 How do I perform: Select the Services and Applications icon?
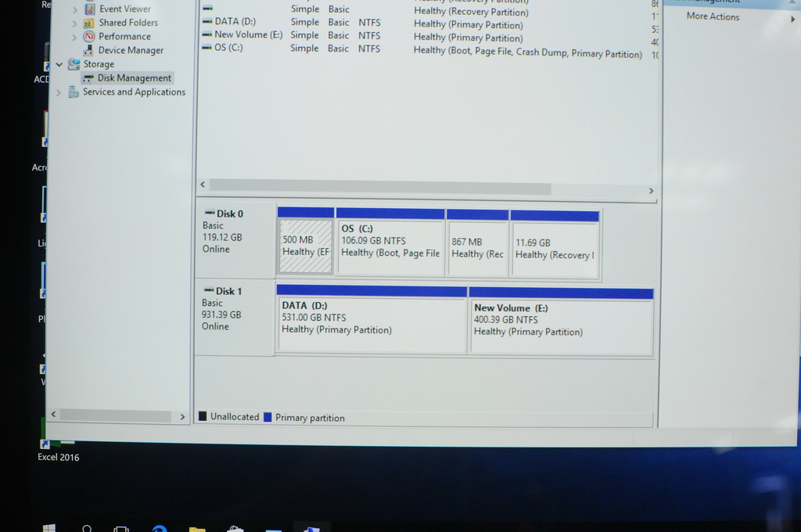pyautogui.click(x=73, y=92)
